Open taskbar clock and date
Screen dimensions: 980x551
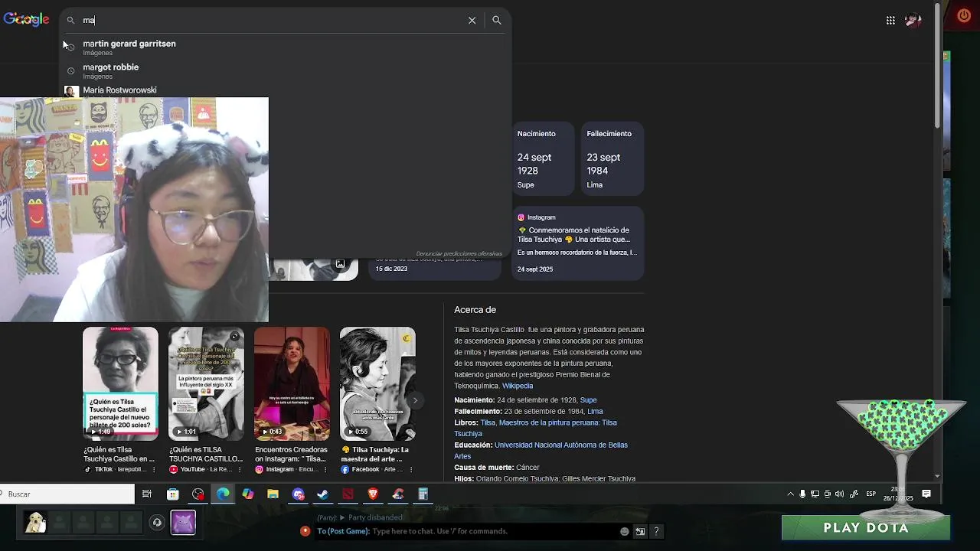pos(900,494)
